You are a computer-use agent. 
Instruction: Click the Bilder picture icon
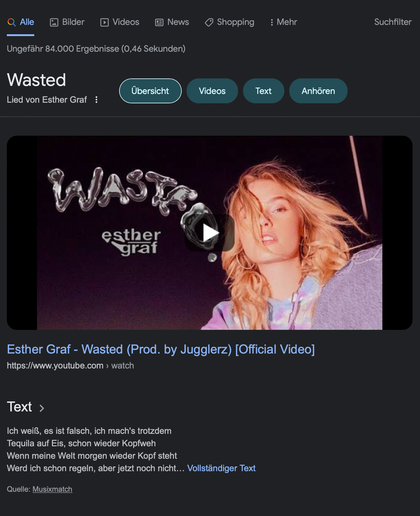pyautogui.click(x=54, y=22)
